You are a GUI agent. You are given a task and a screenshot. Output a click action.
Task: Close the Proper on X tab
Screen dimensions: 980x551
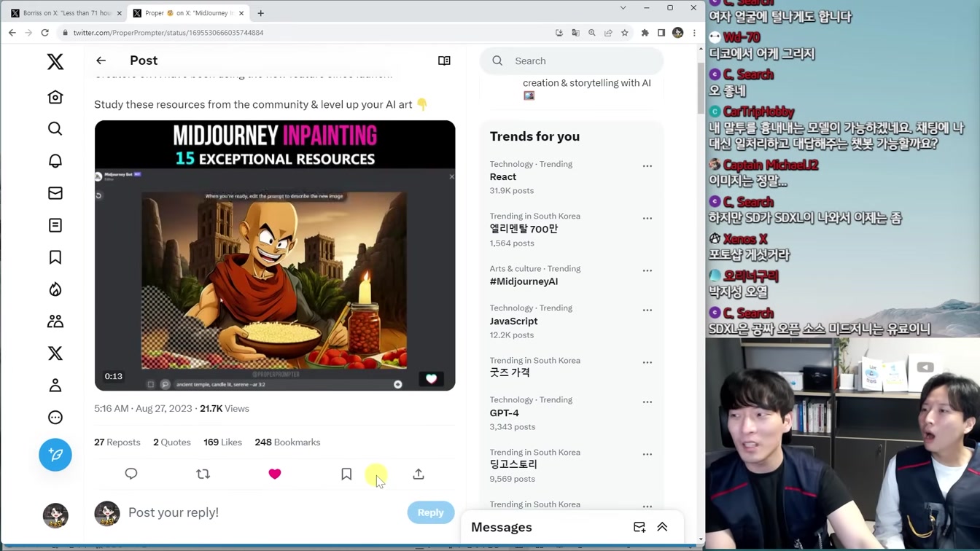pyautogui.click(x=241, y=13)
